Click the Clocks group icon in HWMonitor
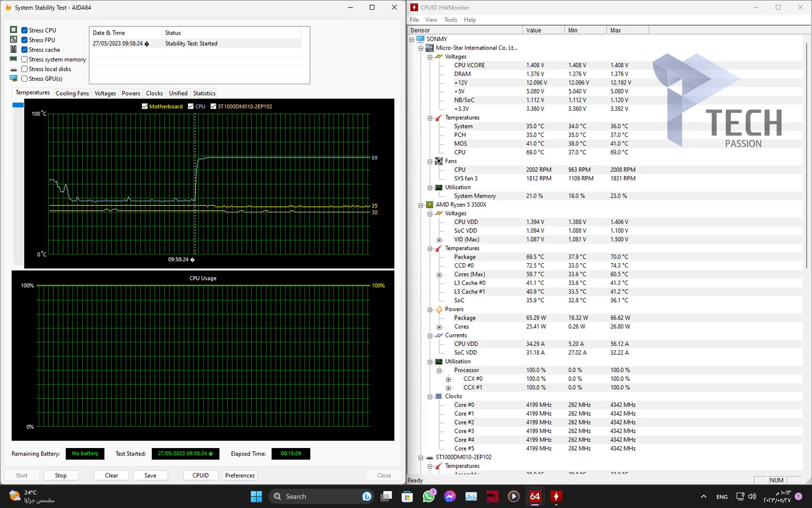The height and width of the screenshot is (508, 812). 439,396
